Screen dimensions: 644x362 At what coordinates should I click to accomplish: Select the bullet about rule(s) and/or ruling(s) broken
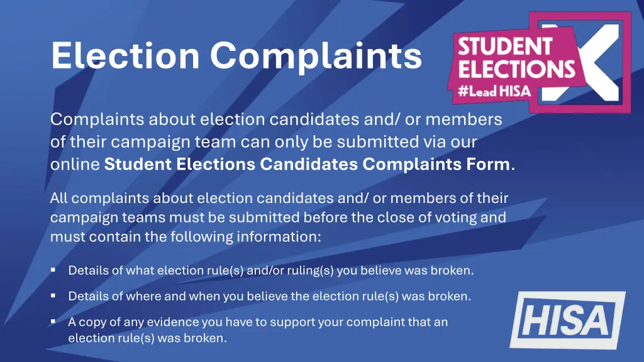click(x=270, y=271)
